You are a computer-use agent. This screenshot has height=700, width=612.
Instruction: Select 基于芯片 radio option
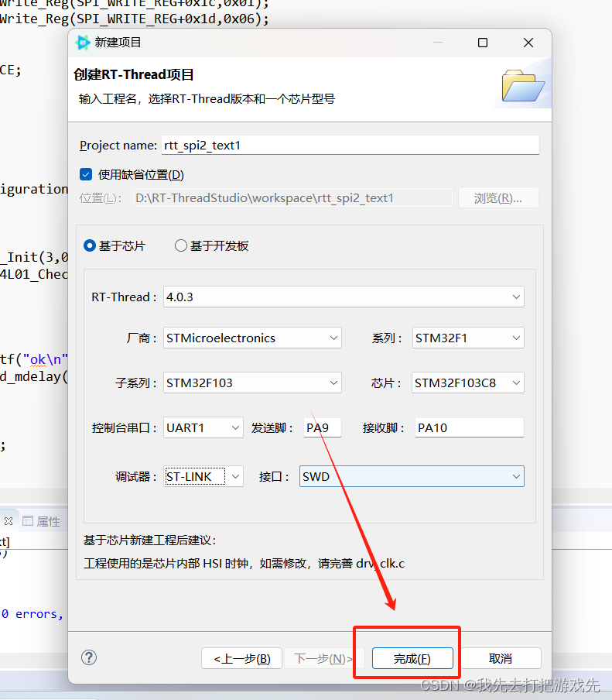click(x=90, y=245)
